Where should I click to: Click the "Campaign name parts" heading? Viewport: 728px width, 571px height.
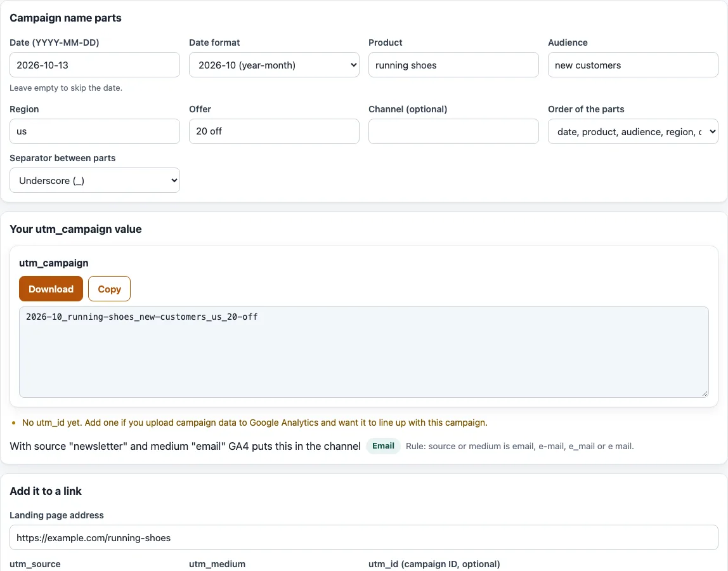65,18
